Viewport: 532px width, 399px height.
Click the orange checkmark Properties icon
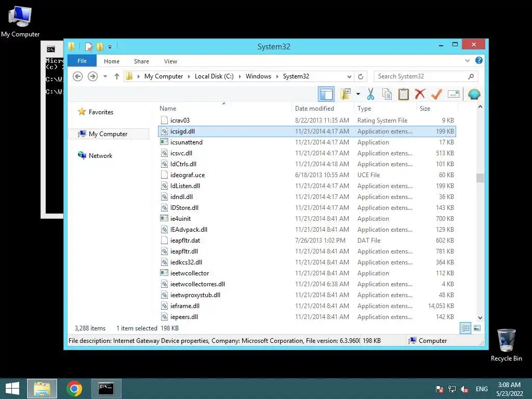(436, 94)
